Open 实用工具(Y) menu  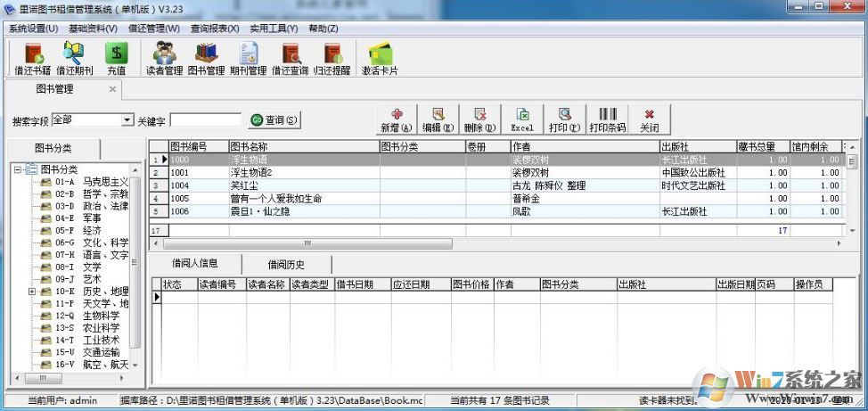coord(274,29)
